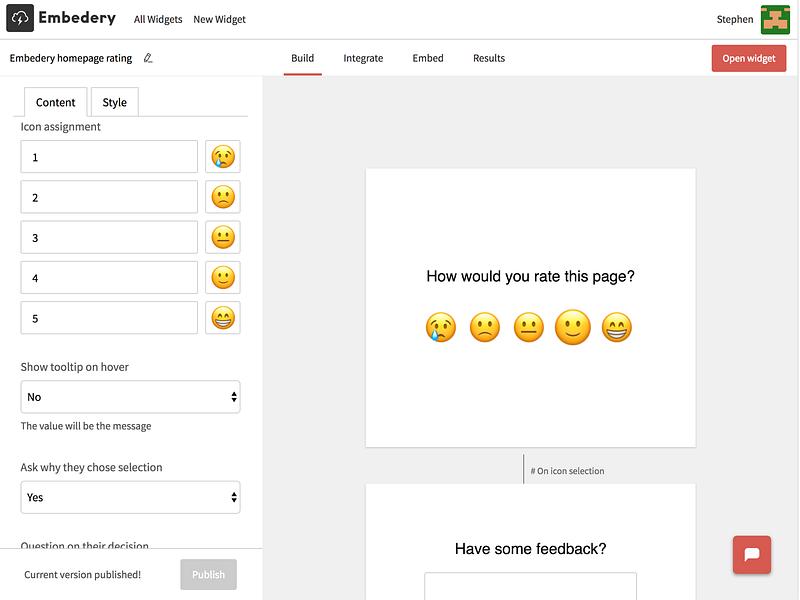Viewport: 800px width, 600px height.
Task: Open the All Widgets page
Action: pyautogui.click(x=158, y=19)
